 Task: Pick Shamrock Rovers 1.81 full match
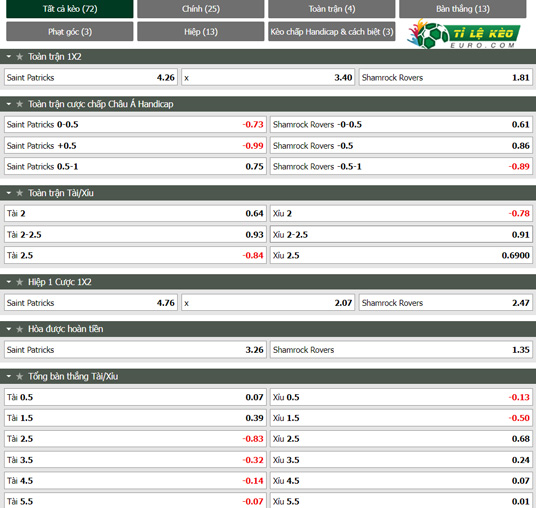(446, 78)
